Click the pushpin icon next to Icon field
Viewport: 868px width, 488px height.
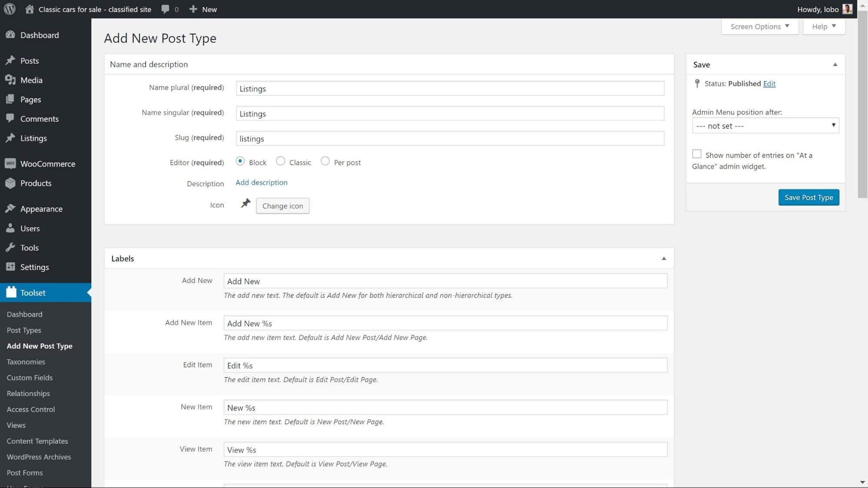click(x=246, y=203)
